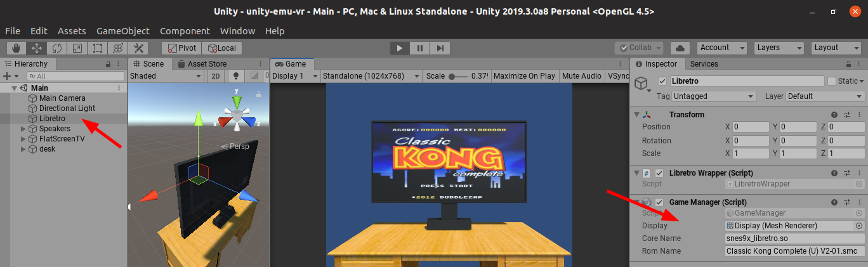Image resolution: width=868 pixels, height=267 pixels.
Task: Click the GameObject cube icon in Inspector
Action: click(x=641, y=83)
